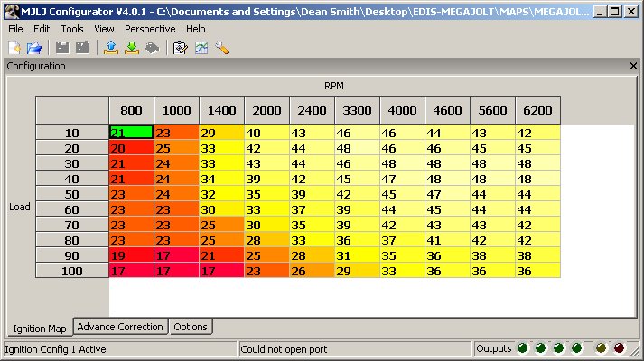Switch to the Options tab
This screenshot has height=361, width=644.
(191, 327)
